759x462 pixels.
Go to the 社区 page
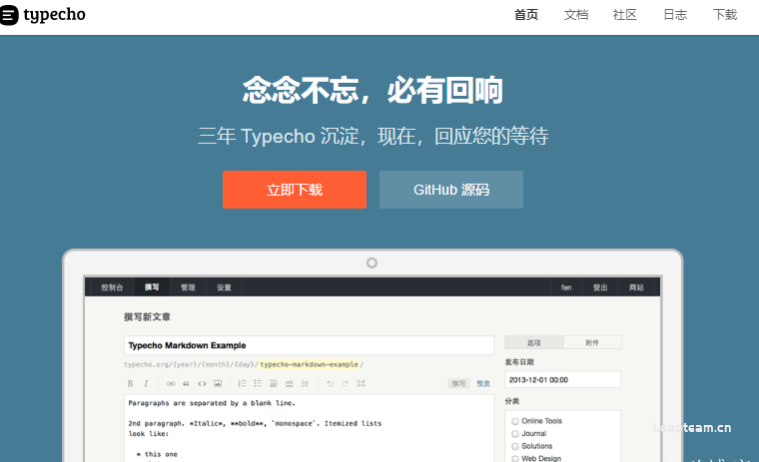[x=625, y=15]
